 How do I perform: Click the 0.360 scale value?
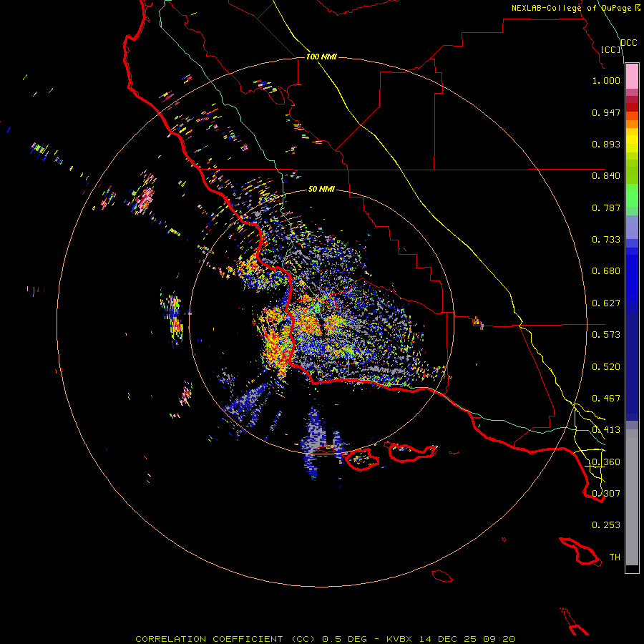coord(606,462)
